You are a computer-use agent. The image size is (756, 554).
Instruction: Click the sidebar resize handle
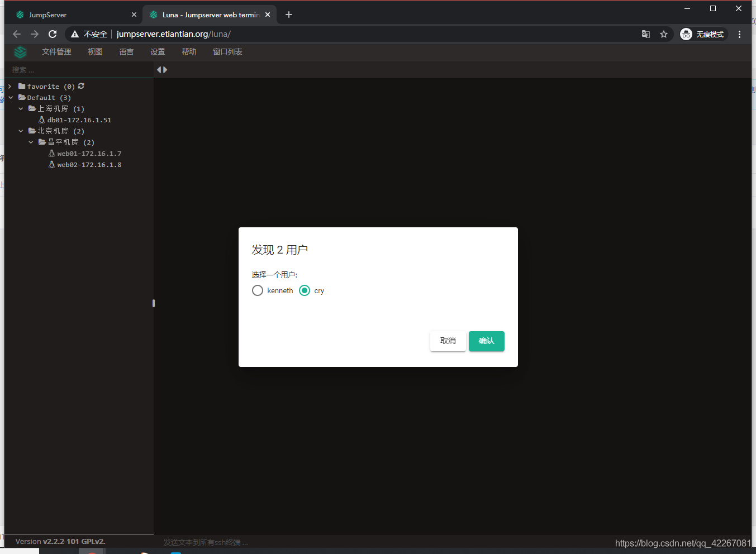click(x=154, y=303)
